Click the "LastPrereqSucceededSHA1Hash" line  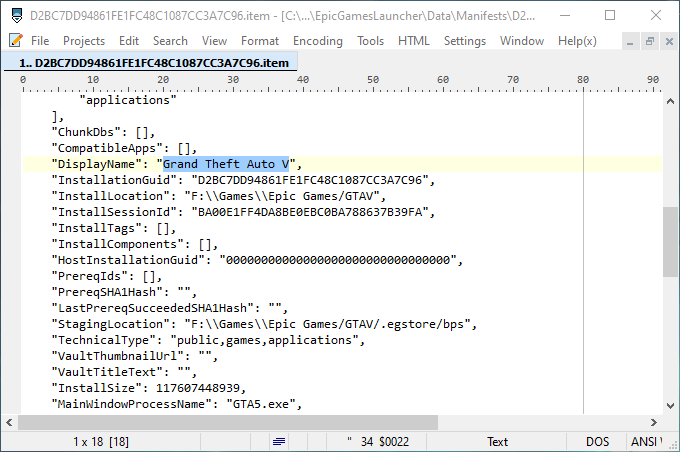pos(170,308)
